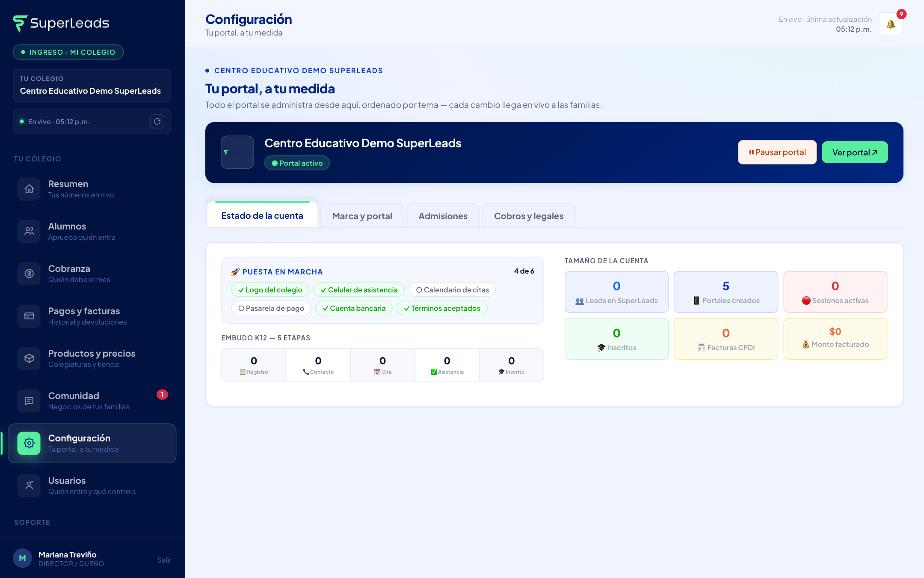Click the Celular de asistencia checklist chip
924x578 pixels.
point(359,290)
